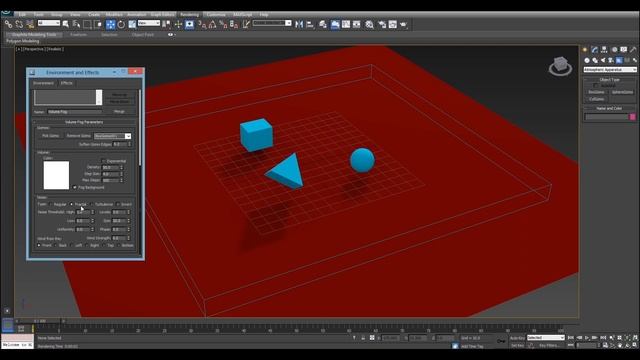640x360 pixels.
Task: Collapse the Volume Fog Parameters rollout
Action: (x=84, y=122)
